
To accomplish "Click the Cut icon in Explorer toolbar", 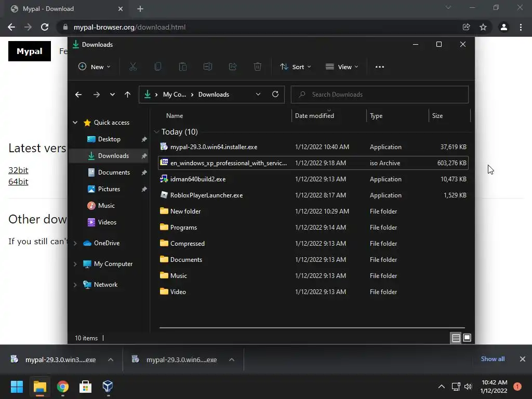I will click(132, 67).
